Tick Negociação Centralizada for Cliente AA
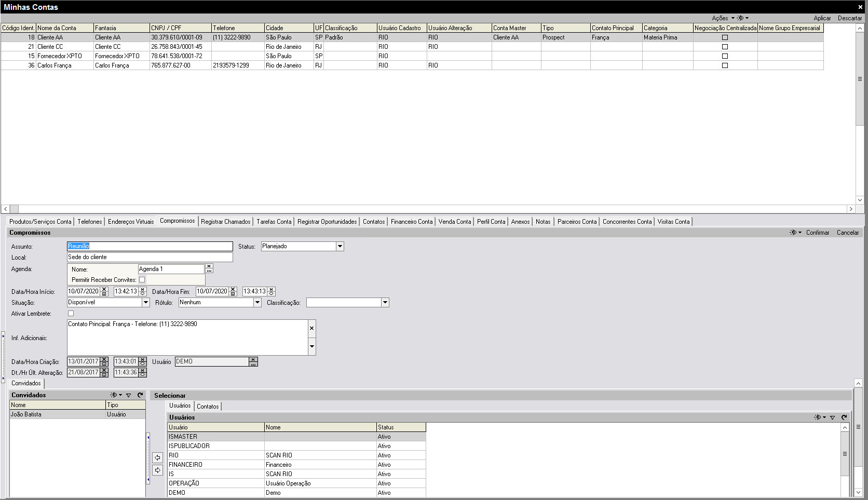Viewport: 868px width, 500px height. click(725, 37)
